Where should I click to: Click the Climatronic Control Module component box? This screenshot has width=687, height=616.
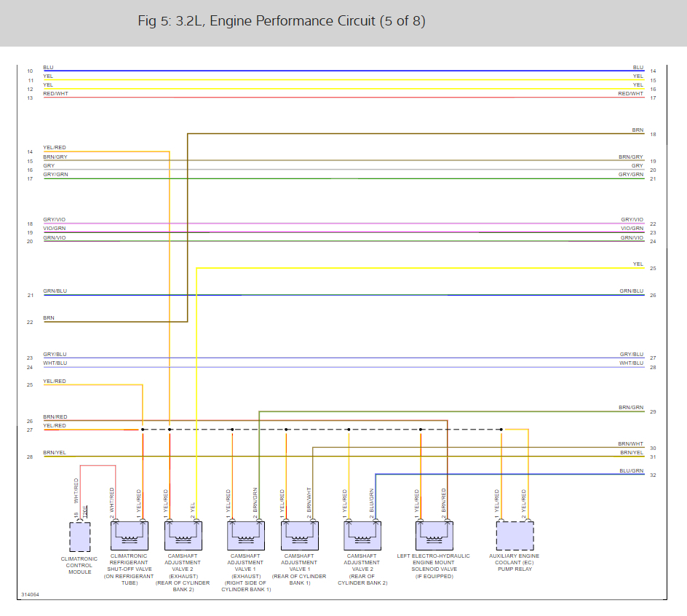point(80,537)
